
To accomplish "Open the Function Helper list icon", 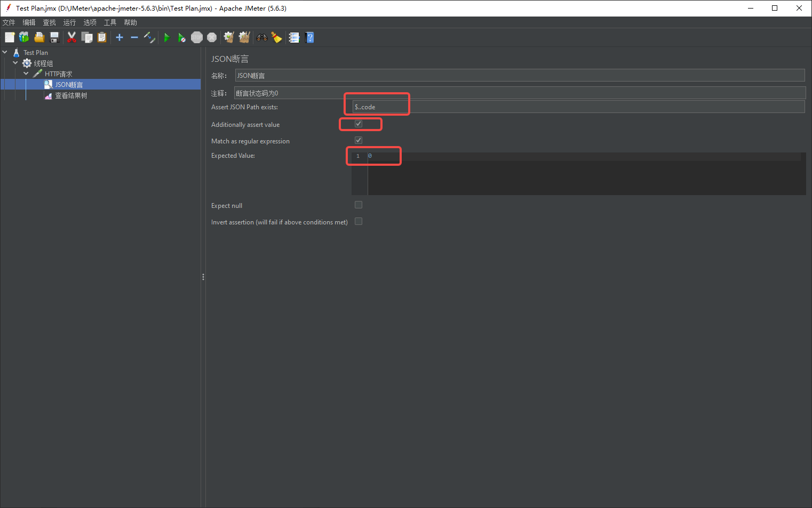I will coord(294,37).
